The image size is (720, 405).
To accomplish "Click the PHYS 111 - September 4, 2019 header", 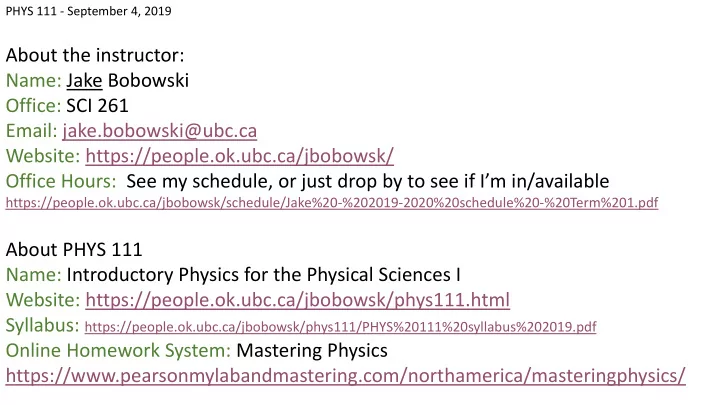I will pos(89,11).
